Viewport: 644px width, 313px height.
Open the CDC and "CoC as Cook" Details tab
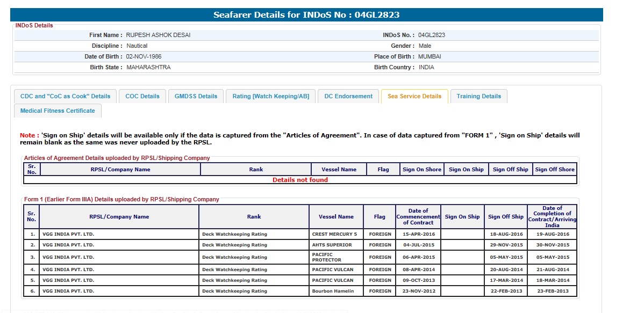click(65, 97)
